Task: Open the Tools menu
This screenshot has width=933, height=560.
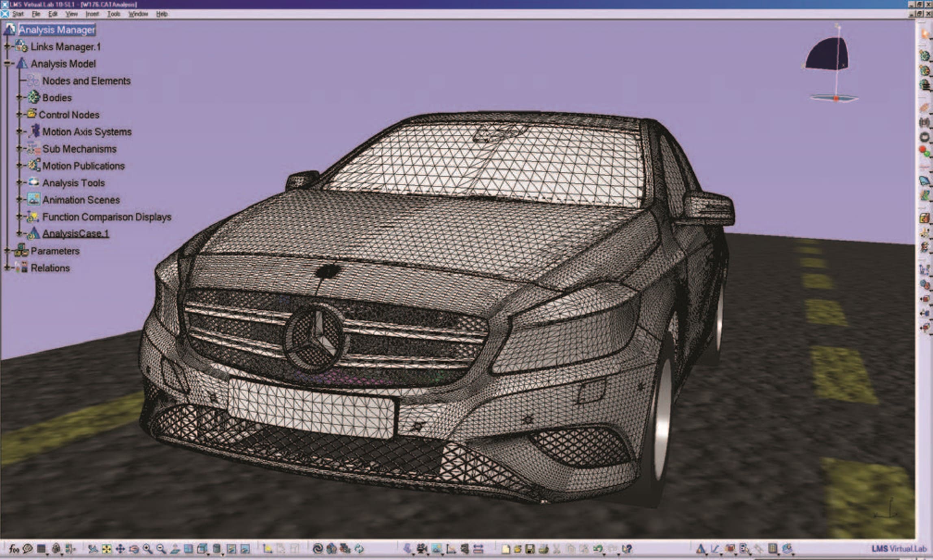Action: 114,14
